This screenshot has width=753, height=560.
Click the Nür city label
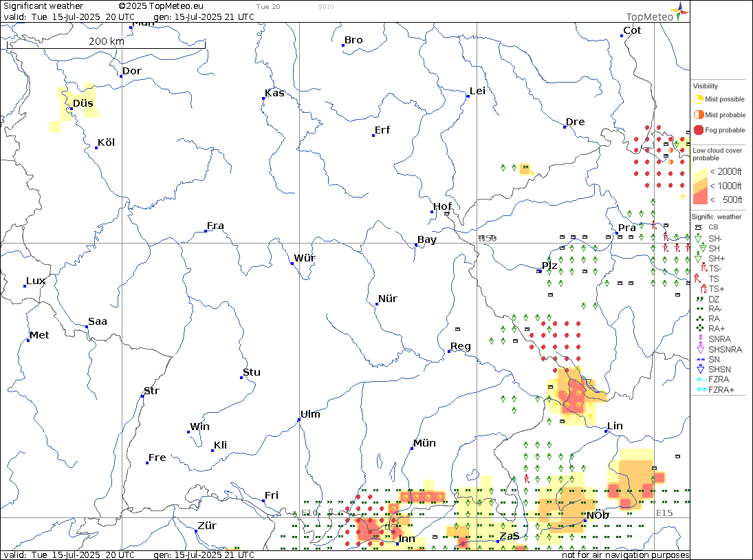[x=388, y=299]
